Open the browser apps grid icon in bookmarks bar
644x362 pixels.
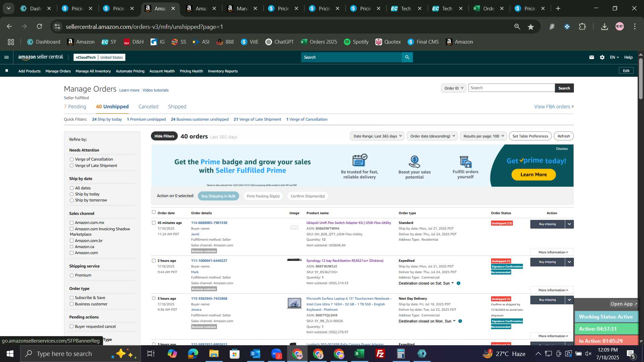point(11,42)
